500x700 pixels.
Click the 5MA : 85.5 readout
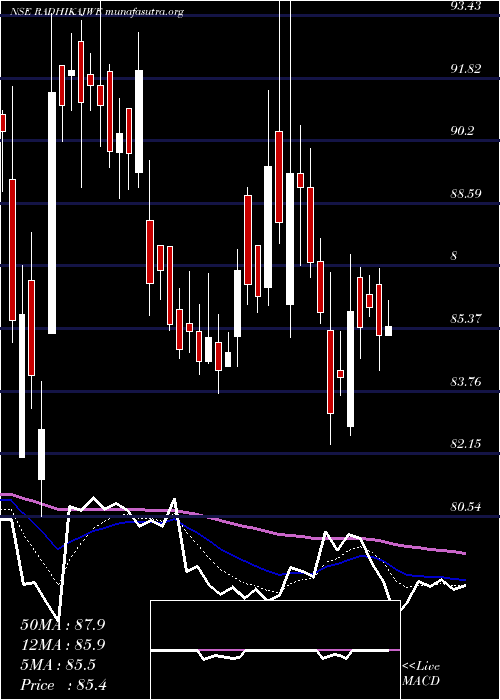coord(58,665)
